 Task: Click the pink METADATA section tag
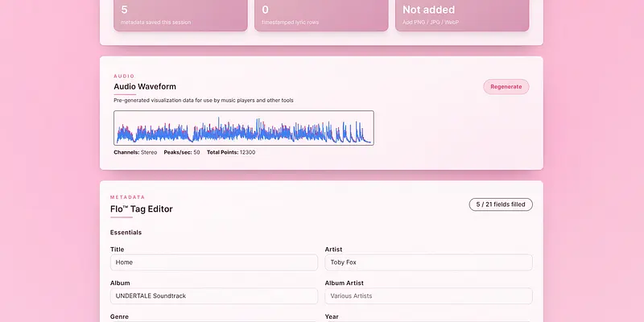[x=127, y=196]
